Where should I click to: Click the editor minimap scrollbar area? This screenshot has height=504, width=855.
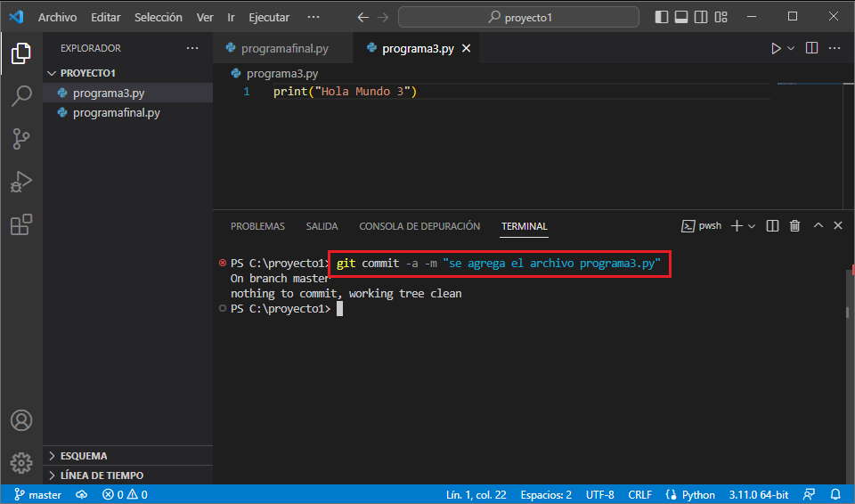point(811,145)
